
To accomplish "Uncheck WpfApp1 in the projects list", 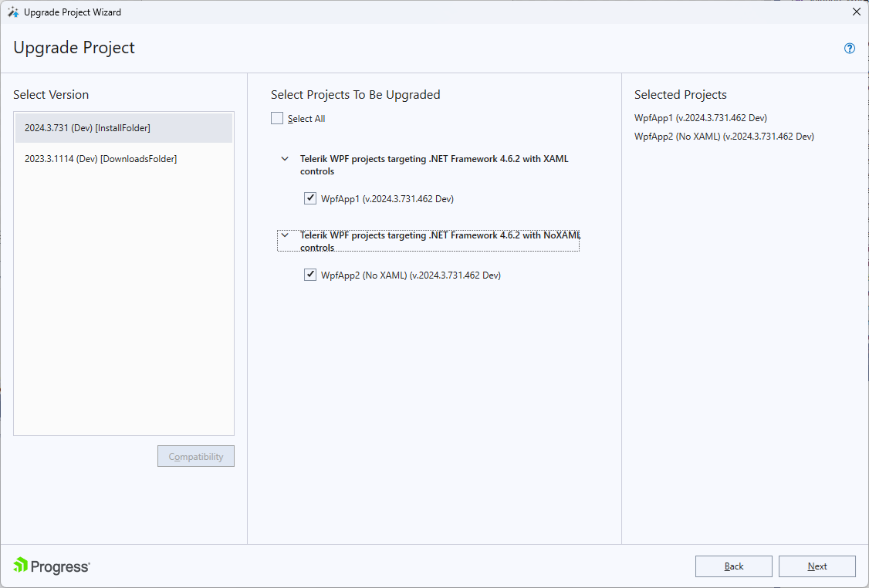I will point(309,198).
